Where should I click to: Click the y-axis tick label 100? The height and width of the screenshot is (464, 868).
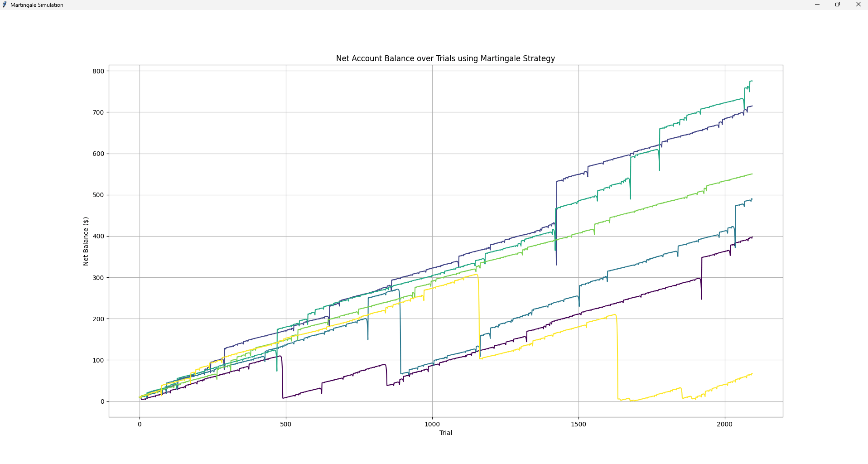98,360
